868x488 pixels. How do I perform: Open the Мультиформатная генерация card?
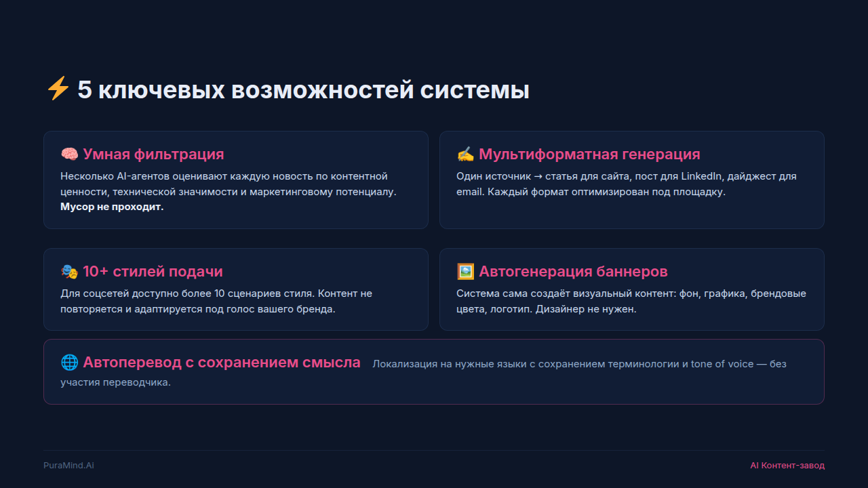coord(631,180)
